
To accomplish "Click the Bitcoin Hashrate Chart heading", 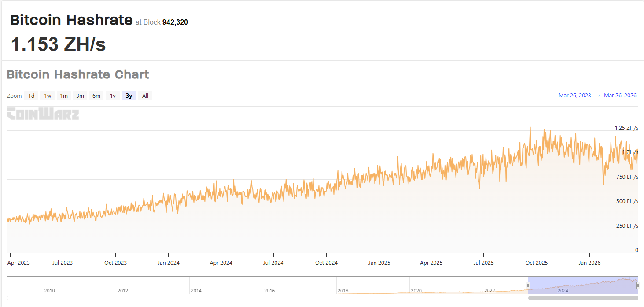I will pos(78,74).
